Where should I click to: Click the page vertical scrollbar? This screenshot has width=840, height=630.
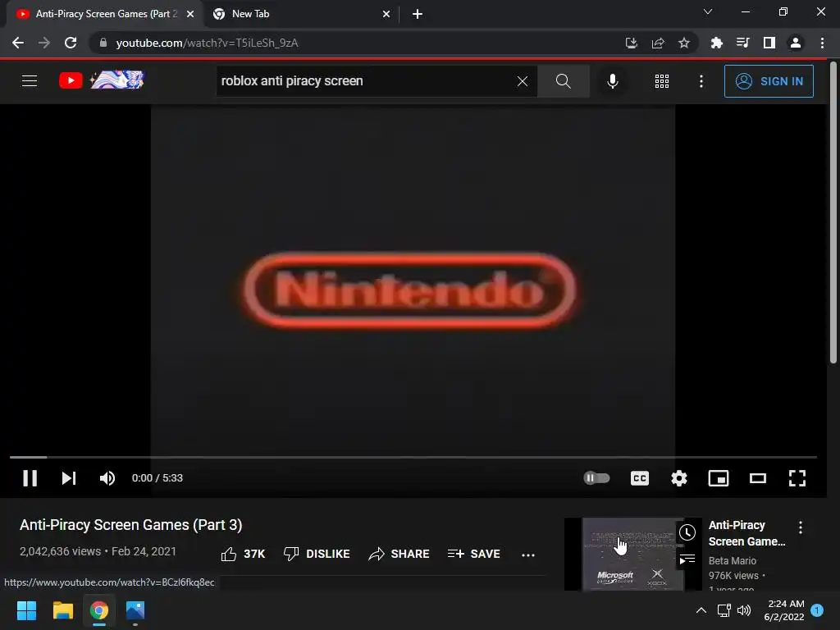[833, 212]
